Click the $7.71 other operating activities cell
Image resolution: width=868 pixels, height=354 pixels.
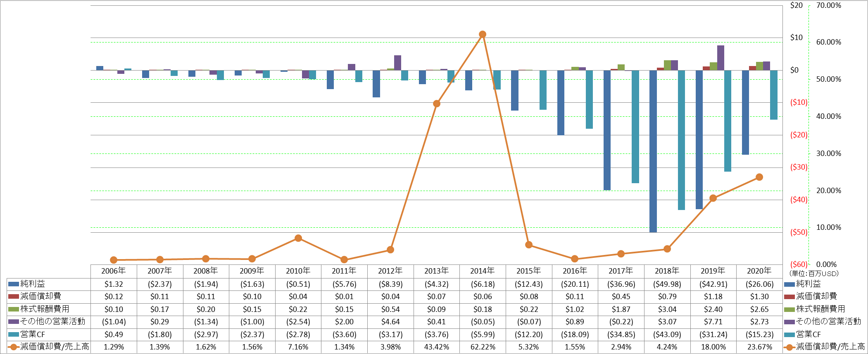(x=713, y=322)
